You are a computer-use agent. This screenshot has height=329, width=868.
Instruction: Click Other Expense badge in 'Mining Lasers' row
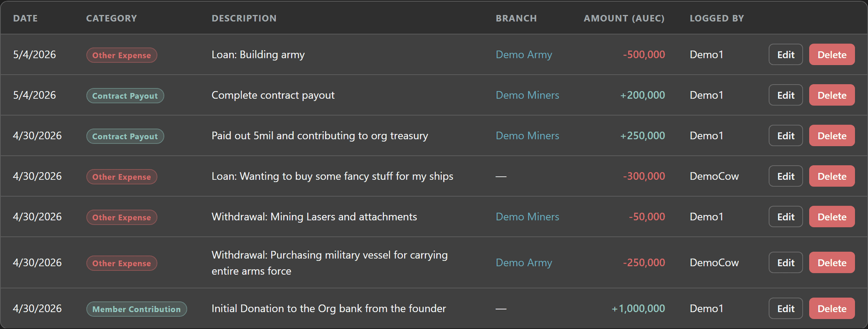[122, 217]
